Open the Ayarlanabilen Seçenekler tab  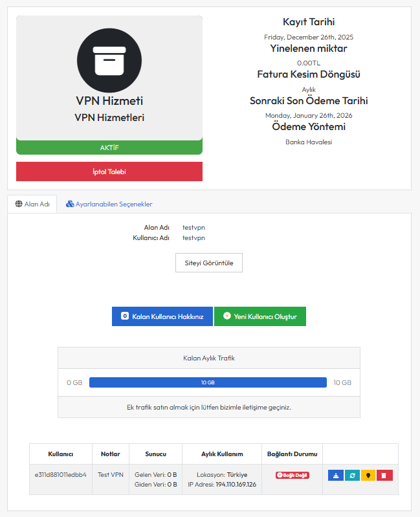tap(109, 204)
